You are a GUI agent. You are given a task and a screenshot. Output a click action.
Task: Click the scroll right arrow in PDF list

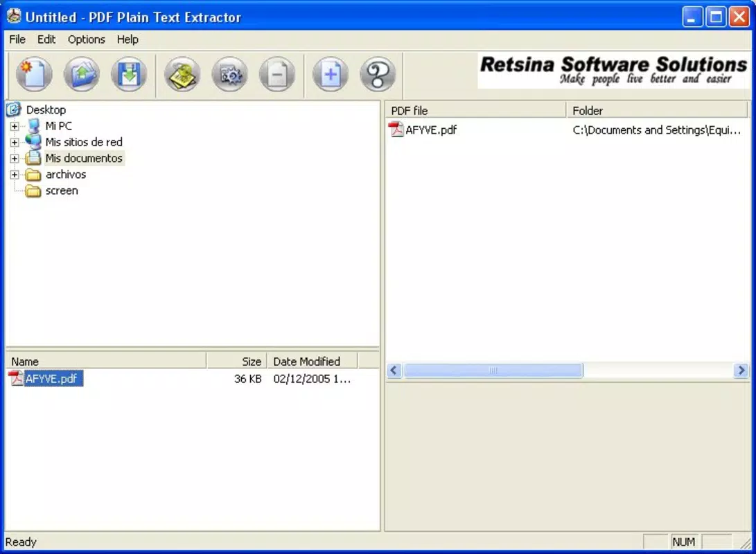coord(741,370)
